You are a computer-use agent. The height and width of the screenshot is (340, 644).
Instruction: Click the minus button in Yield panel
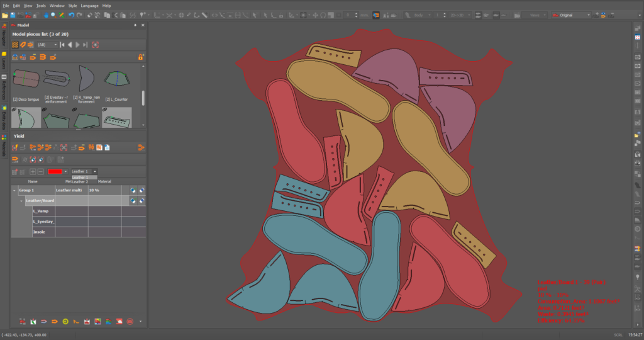(41, 171)
